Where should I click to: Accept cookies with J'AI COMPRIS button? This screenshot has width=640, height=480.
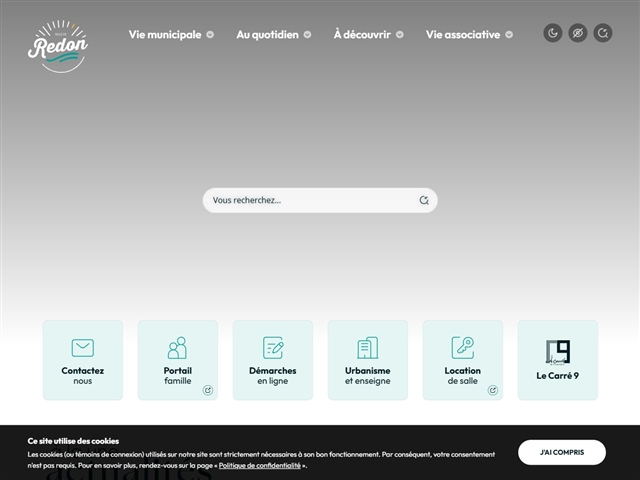562,452
